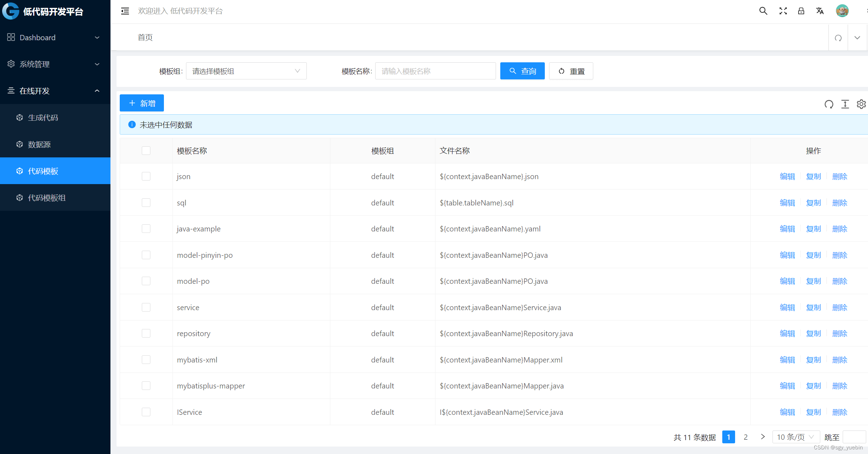Focus the 模板名称 input field
868x454 pixels.
coord(435,71)
